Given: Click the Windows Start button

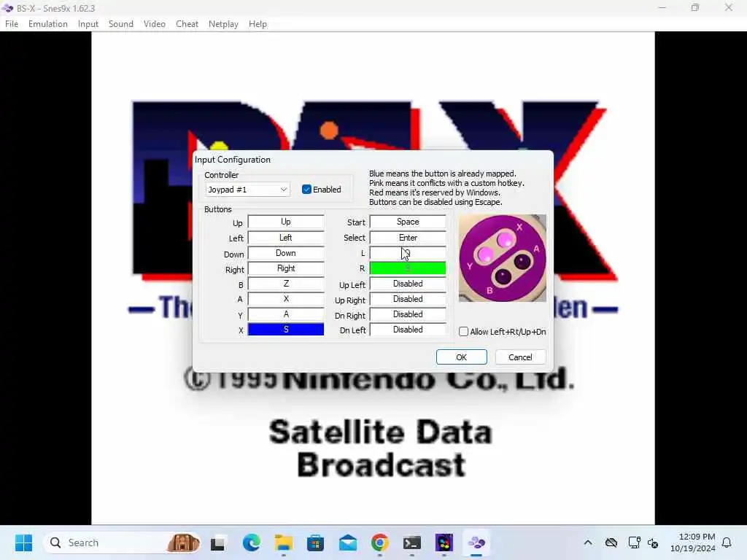Looking at the screenshot, I should [x=23, y=542].
